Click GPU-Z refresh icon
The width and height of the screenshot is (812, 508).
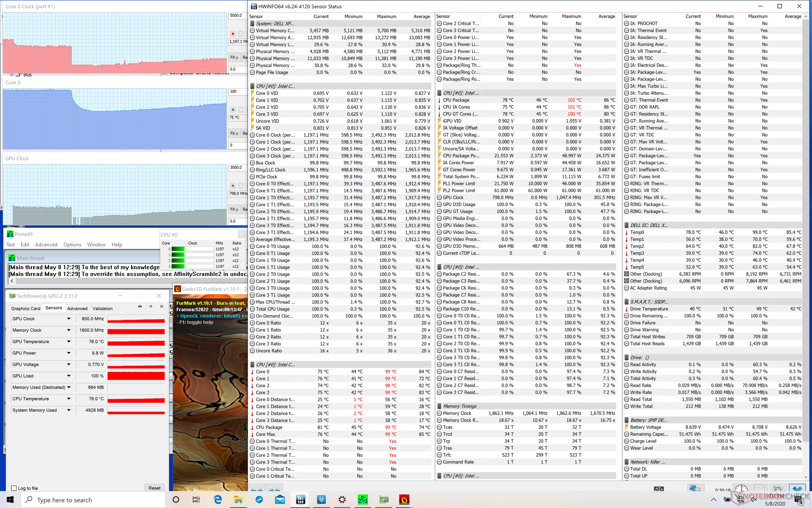pyautogui.click(x=151, y=306)
